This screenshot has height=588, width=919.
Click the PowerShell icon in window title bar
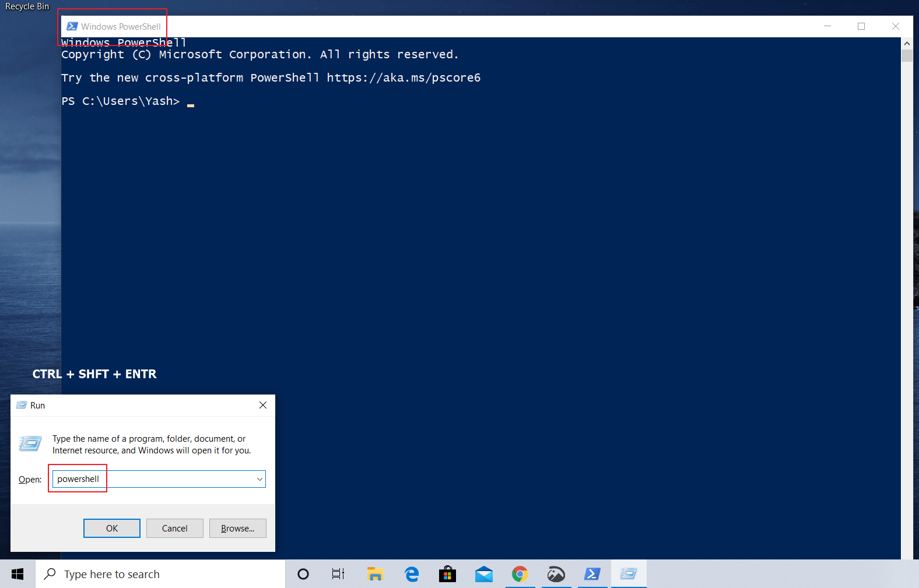[x=72, y=26]
